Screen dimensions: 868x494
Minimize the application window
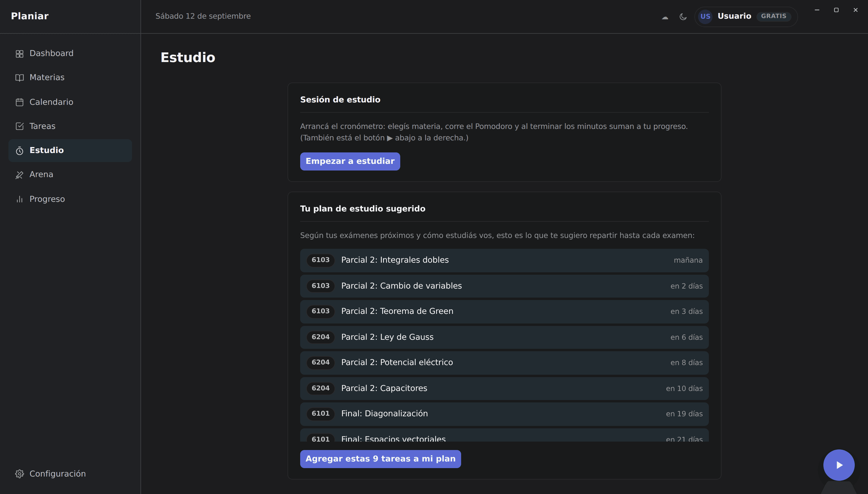817,10
